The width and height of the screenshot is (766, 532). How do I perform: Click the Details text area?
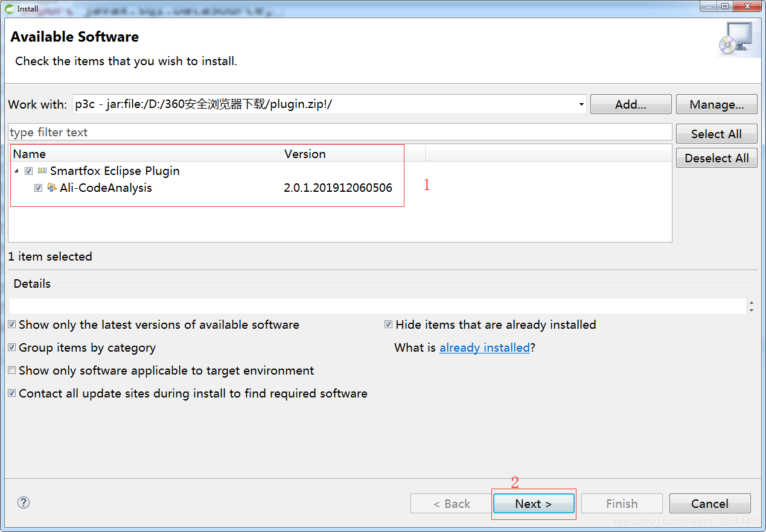pyautogui.click(x=378, y=306)
